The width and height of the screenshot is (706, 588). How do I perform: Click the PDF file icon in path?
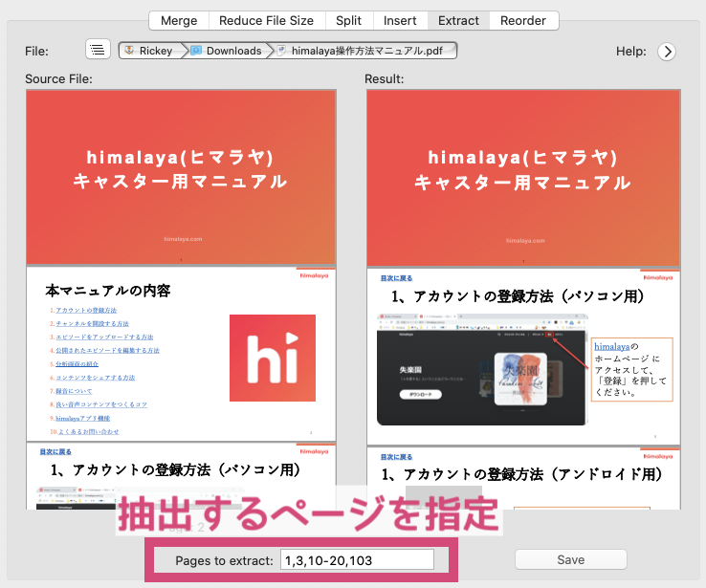pos(281,51)
